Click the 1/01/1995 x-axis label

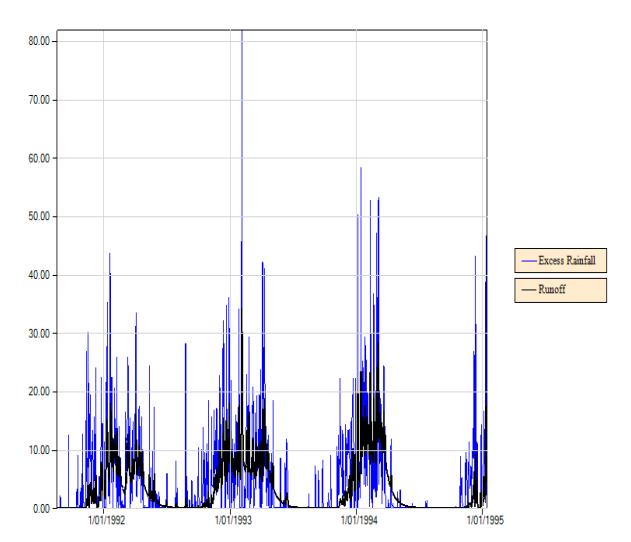pyautogui.click(x=485, y=520)
